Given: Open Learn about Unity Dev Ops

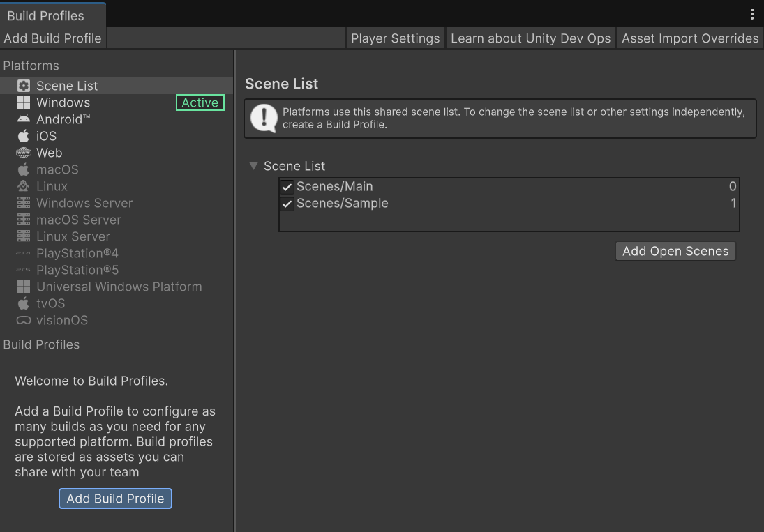Looking at the screenshot, I should (x=530, y=38).
